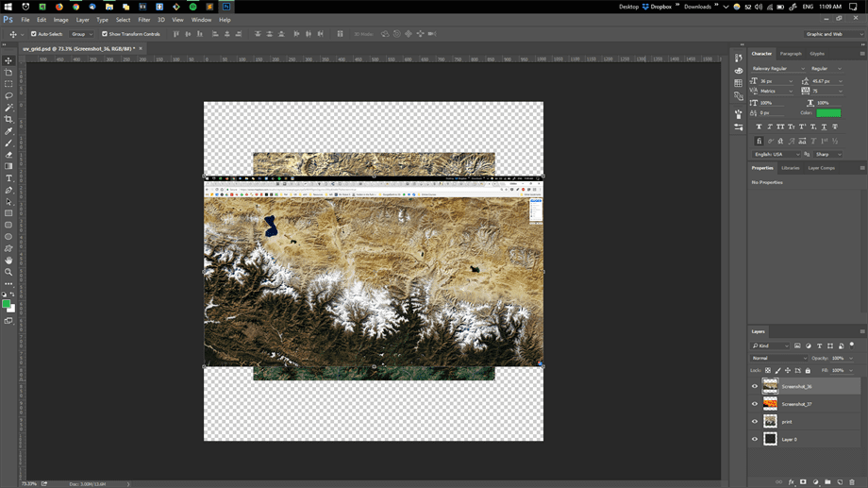
Task: Click the Faux Bold text style icon
Action: coord(759,126)
